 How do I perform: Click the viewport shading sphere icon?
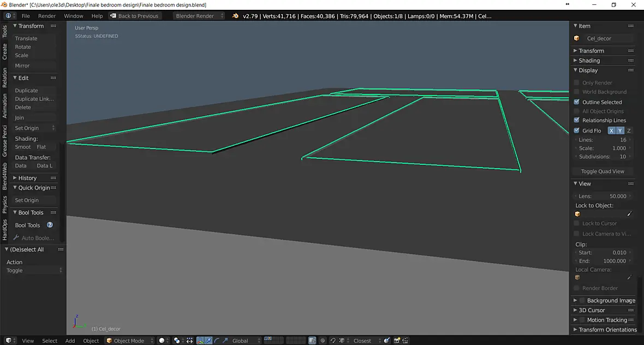tap(162, 341)
